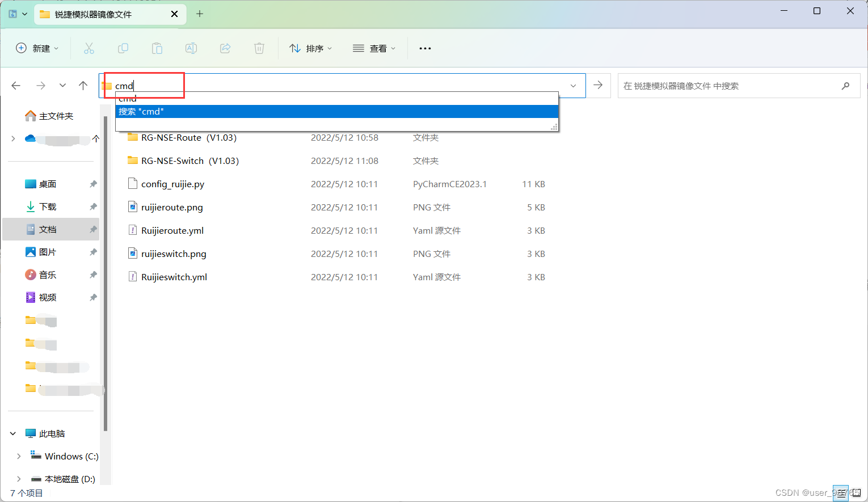Click the Ruijieswitch.yml file icon
The height and width of the screenshot is (502, 868).
click(x=133, y=277)
